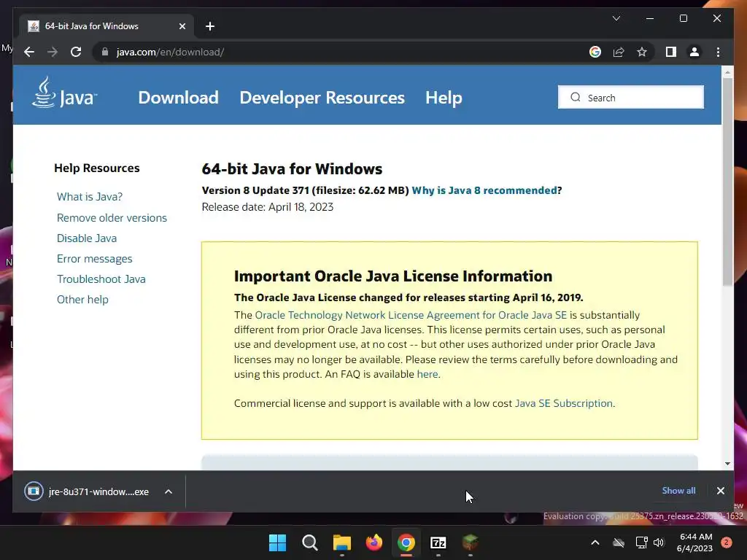Open the notification badge showing 2
Screen dimensions: 747x560
727,542
